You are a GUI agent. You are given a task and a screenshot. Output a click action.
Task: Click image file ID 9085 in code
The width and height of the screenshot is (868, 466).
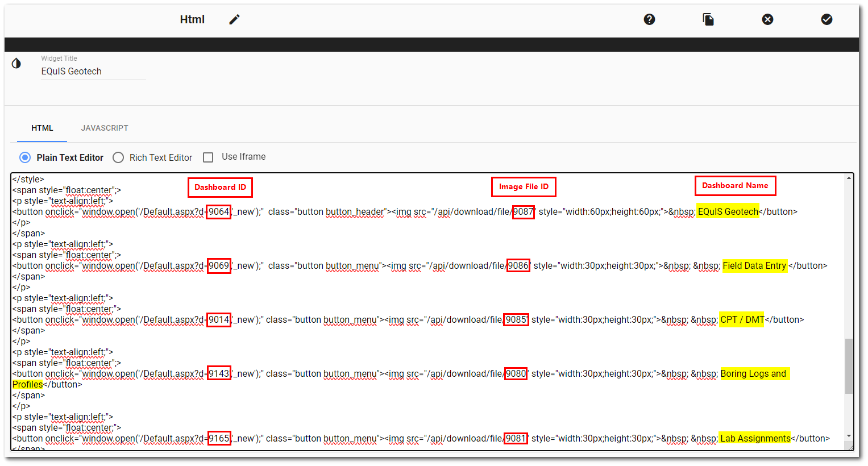[516, 319]
